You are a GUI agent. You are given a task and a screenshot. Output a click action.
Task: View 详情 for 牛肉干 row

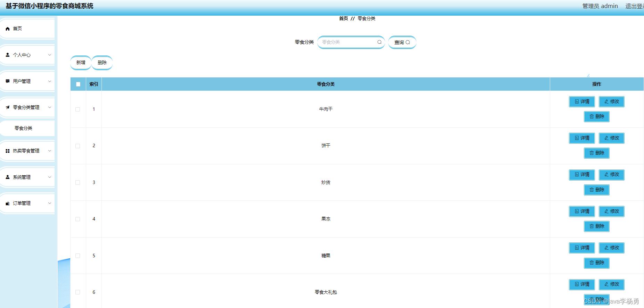click(582, 102)
